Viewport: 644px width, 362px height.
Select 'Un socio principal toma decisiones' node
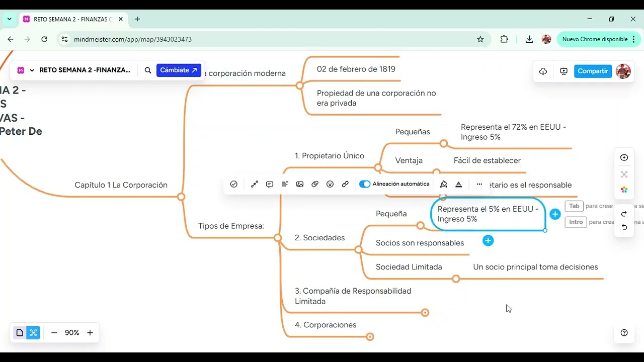coord(535,267)
